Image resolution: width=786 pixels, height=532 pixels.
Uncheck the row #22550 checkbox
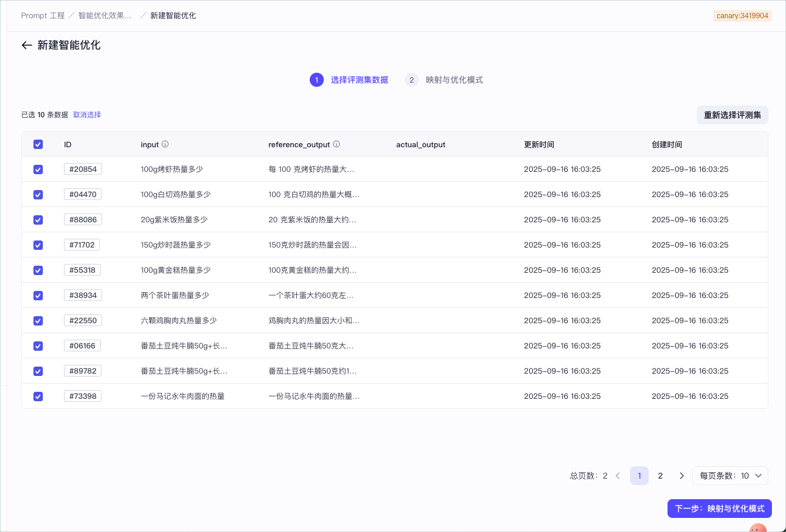coord(38,321)
